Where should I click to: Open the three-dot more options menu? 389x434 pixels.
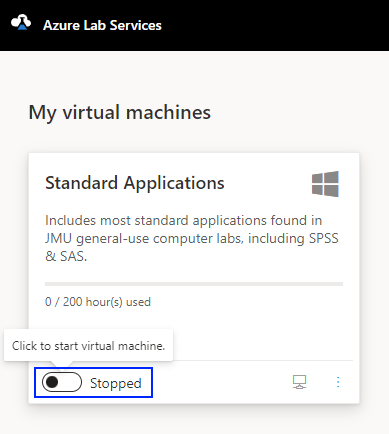pyautogui.click(x=338, y=382)
